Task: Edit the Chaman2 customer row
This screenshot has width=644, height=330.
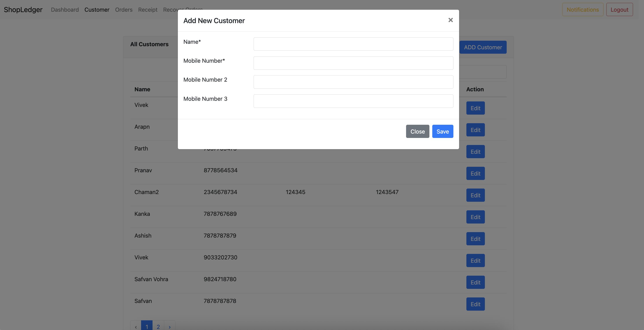Action: tap(475, 195)
